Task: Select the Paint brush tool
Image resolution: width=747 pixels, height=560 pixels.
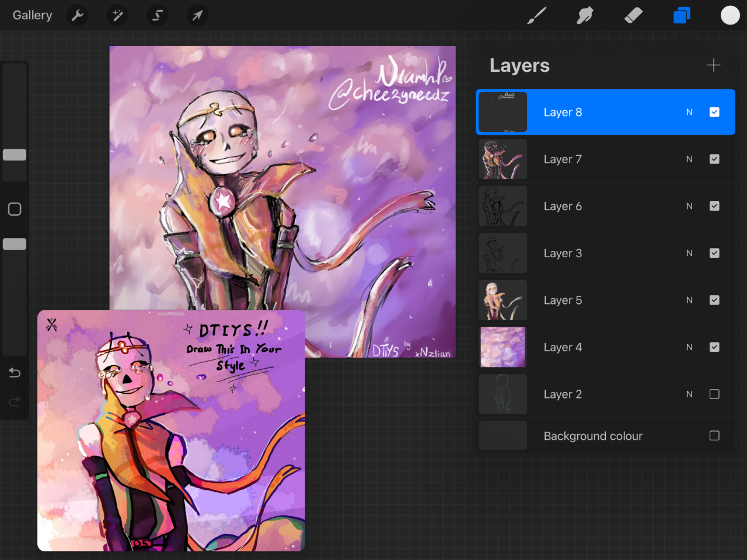Action: (536, 15)
